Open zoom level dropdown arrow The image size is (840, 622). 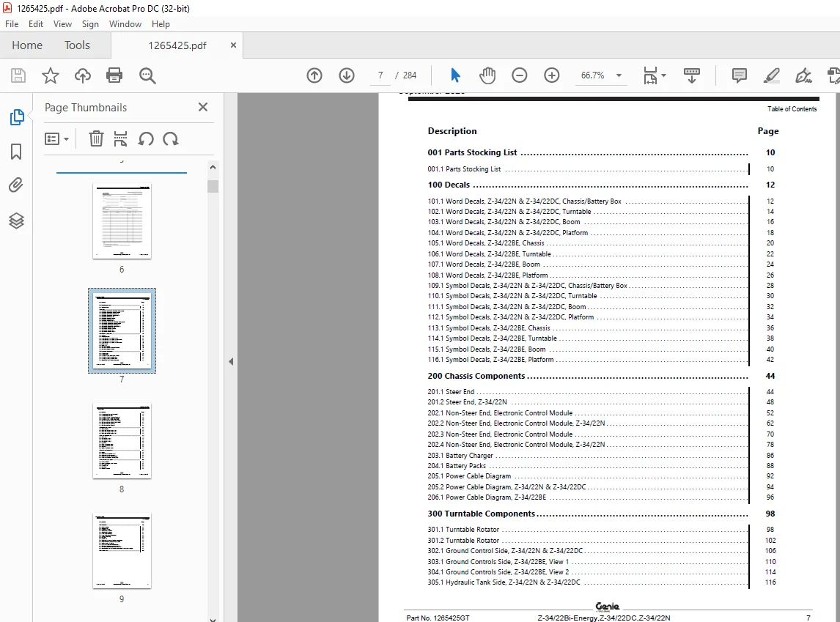tap(619, 75)
